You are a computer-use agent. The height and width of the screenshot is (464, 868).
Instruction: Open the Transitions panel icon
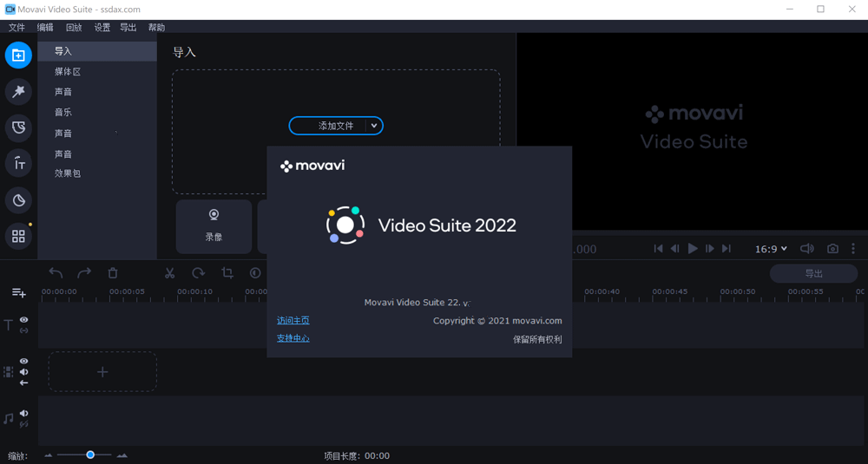[x=18, y=127]
